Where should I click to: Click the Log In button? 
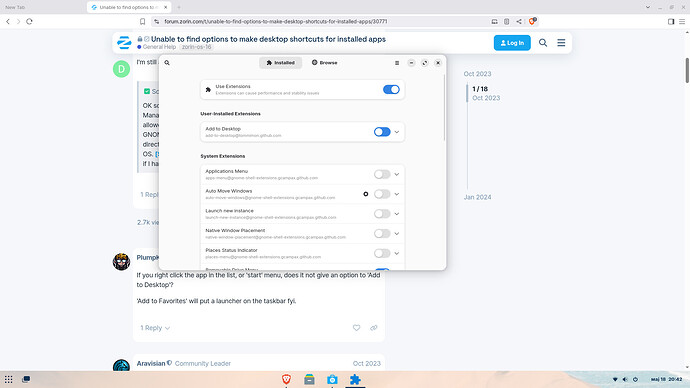pyautogui.click(x=512, y=43)
